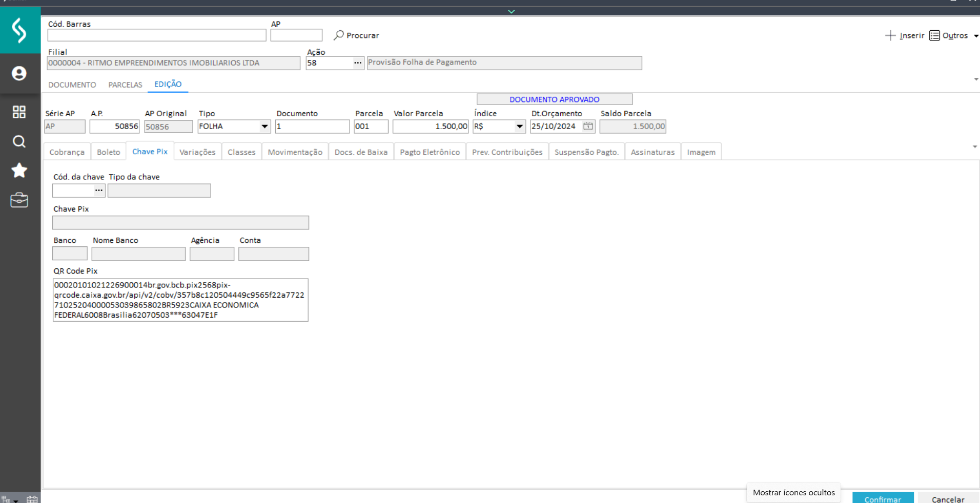Click the application logo in the sidebar

coord(19,30)
